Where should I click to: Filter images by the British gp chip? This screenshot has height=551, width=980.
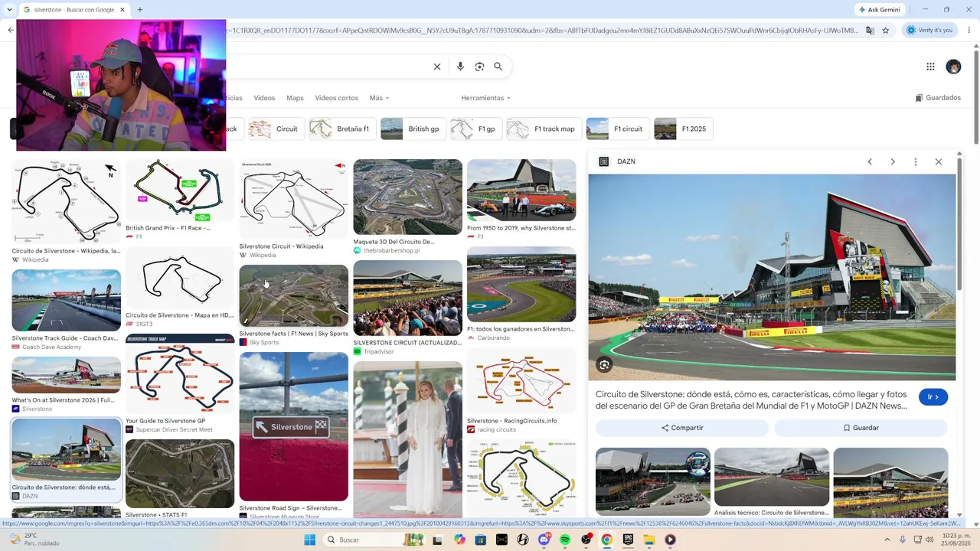pyautogui.click(x=412, y=129)
